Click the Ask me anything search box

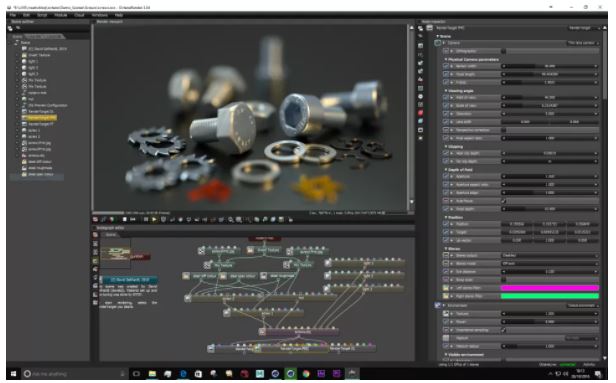(74, 374)
